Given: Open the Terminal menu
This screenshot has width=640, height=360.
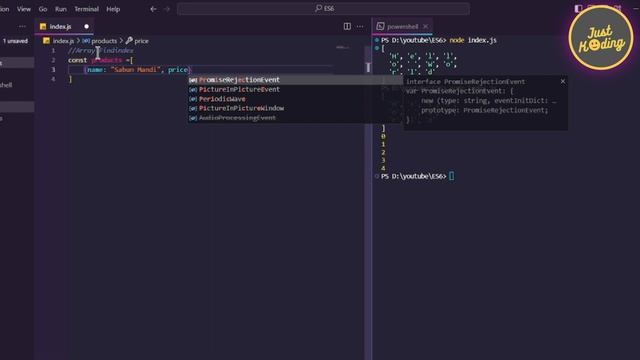Looking at the screenshot, I should click(86, 9).
